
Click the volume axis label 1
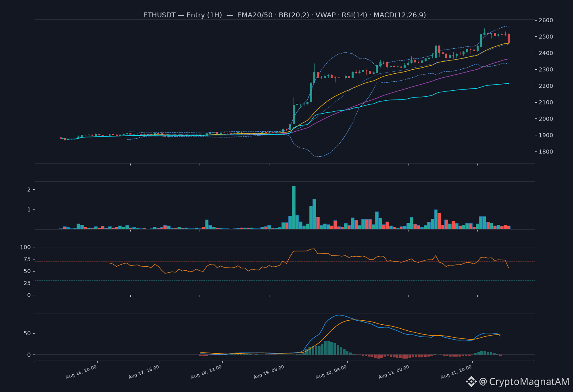click(x=29, y=209)
